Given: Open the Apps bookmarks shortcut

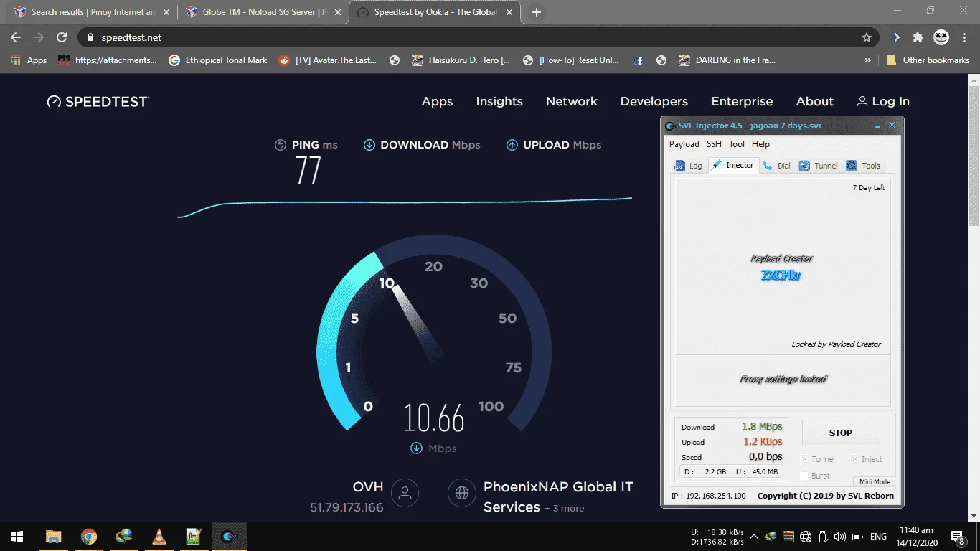Looking at the screenshot, I should coord(29,60).
